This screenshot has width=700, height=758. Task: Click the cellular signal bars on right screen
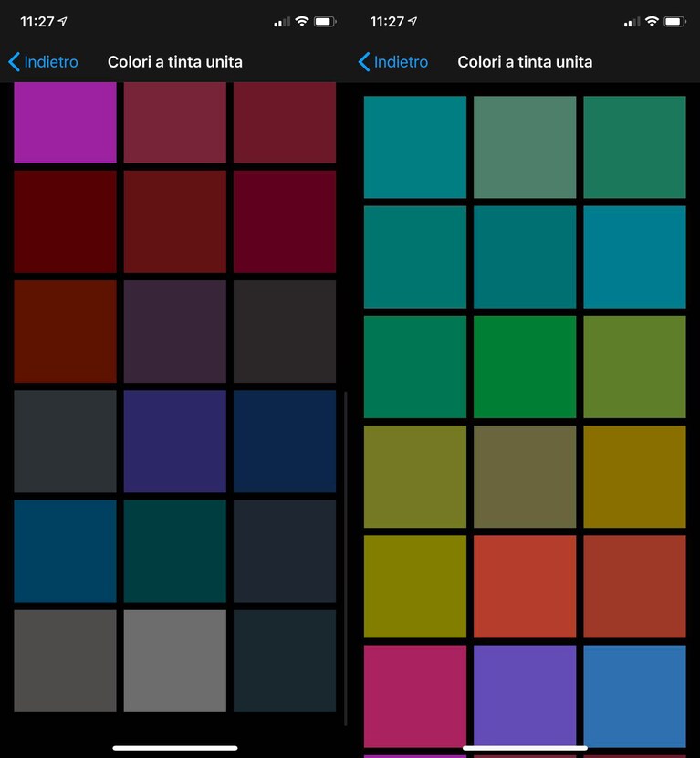point(632,22)
